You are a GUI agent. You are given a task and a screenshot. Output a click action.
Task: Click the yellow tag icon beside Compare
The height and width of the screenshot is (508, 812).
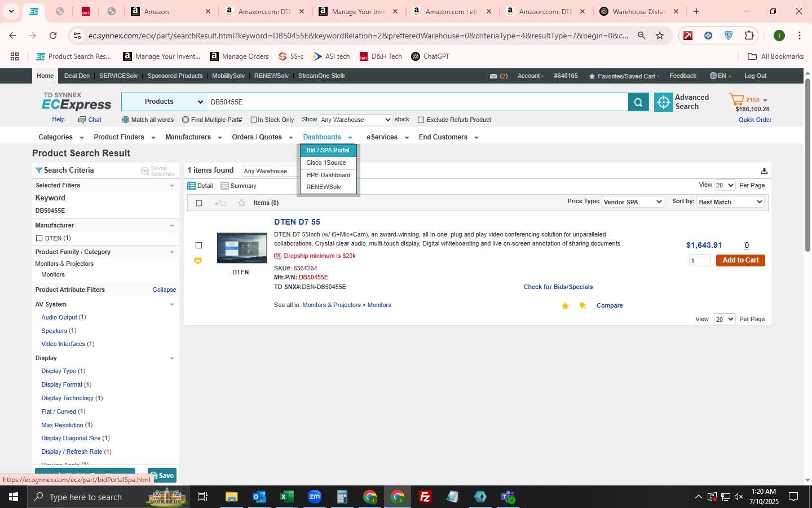(x=582, y=306)
